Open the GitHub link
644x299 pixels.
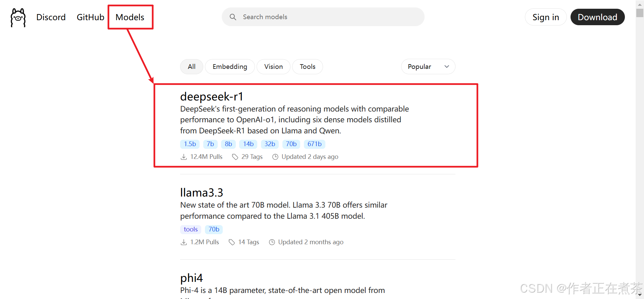(x=91, y=17)
